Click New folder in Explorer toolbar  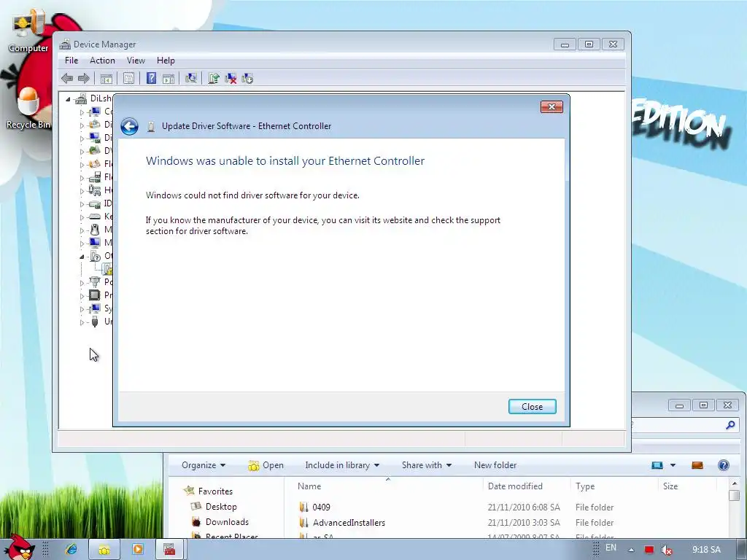[x=495, y=465]
